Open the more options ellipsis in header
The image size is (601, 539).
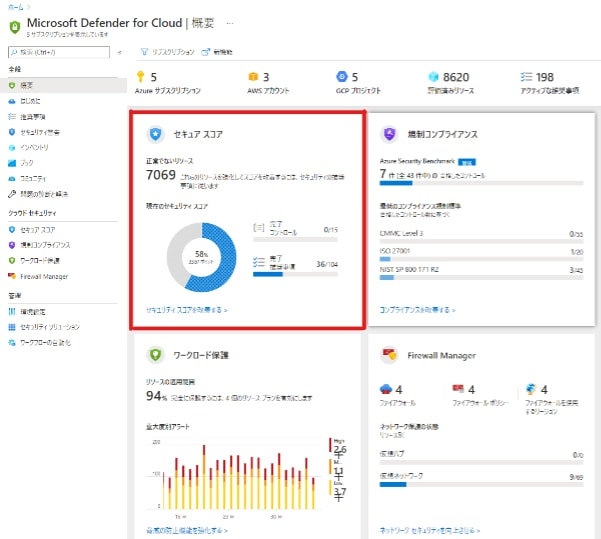coord(230,23)
